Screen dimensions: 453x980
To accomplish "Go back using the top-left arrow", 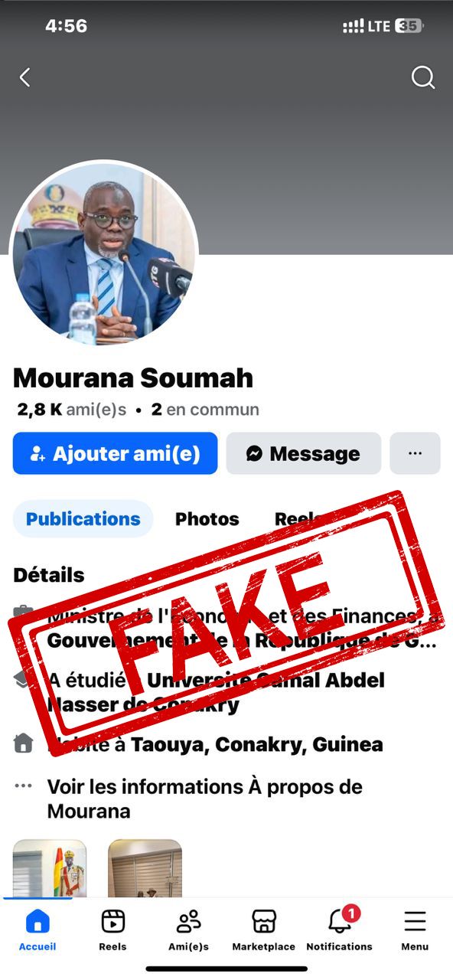I will (24, 77).
